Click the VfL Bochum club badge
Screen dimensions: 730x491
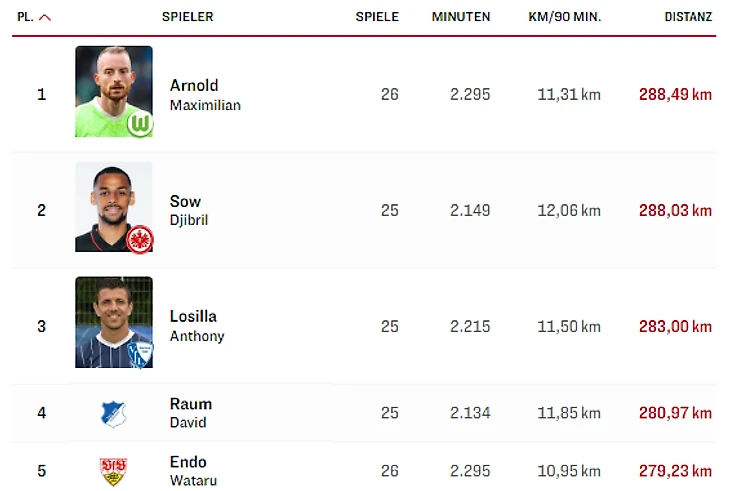point(139,353)
